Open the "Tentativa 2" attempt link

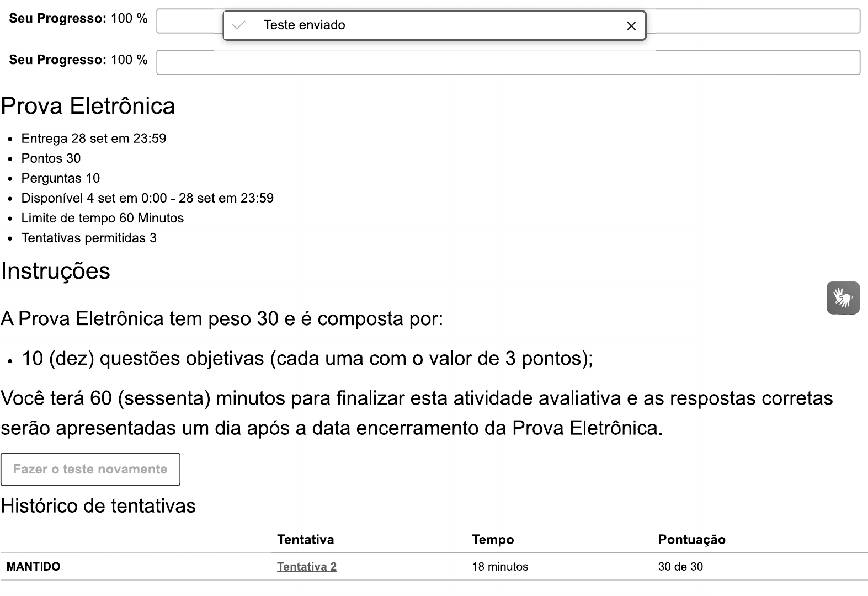[x=306, y=567]
